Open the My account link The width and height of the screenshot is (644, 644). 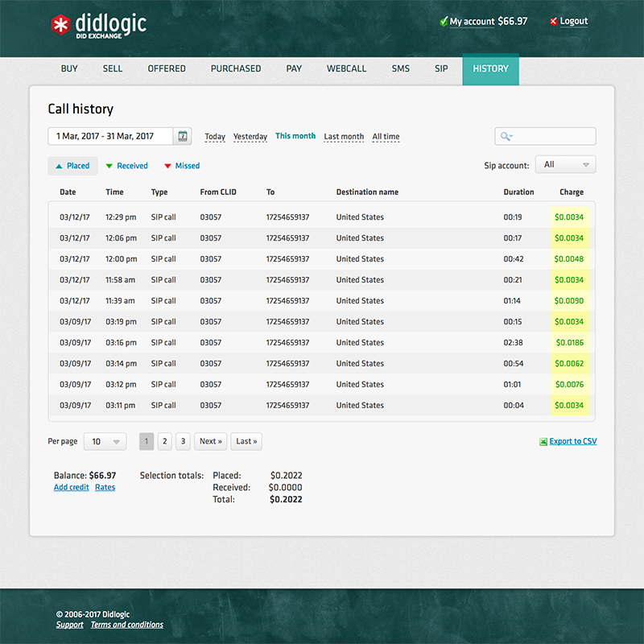473,22
